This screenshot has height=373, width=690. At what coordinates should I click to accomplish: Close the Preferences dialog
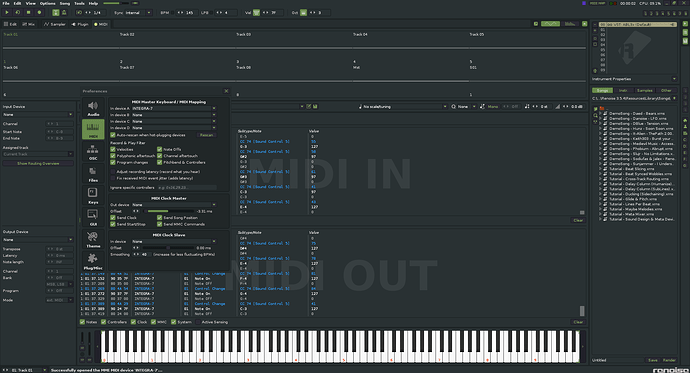click(226, 91)
